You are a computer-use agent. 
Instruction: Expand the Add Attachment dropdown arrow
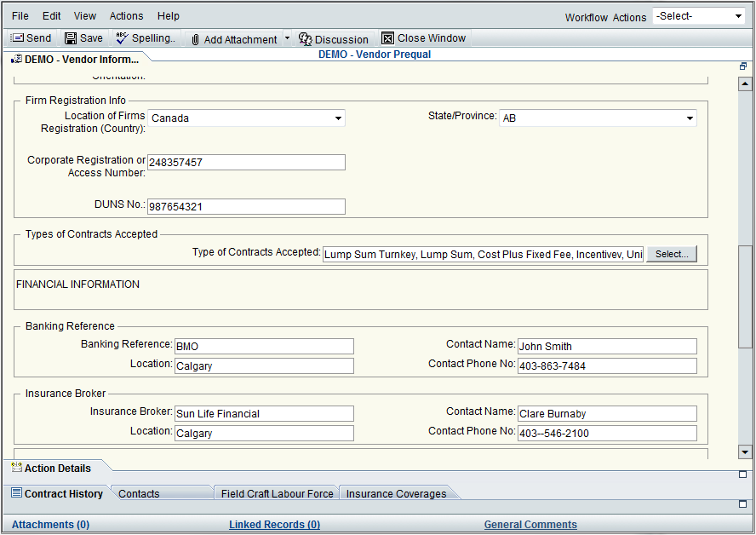pyautogui.click(x=287, y=38)
